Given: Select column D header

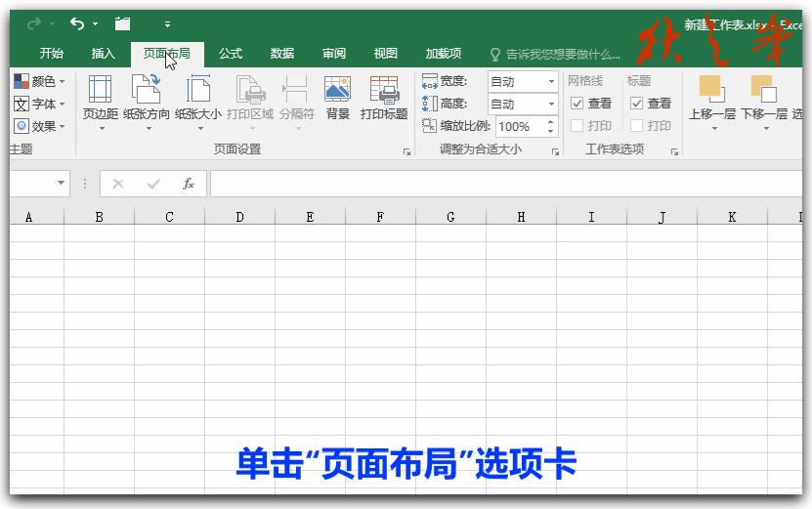Looking at the screenshot, I should [x=239, y=217].
